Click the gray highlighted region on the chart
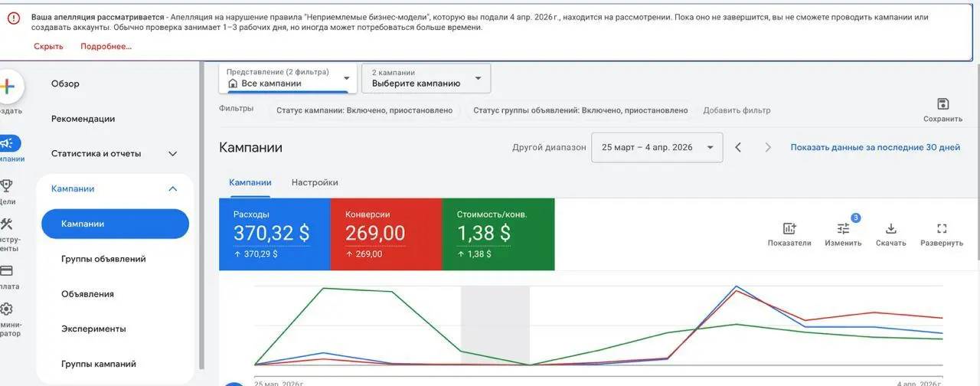 tap(495, 325)
